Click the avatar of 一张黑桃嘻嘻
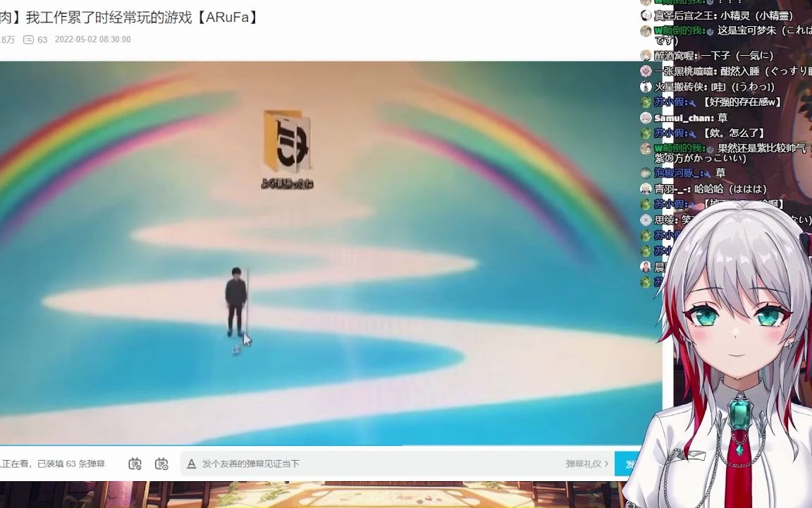The width and height of the screenshot is (812, 508). tap(646, 71)
